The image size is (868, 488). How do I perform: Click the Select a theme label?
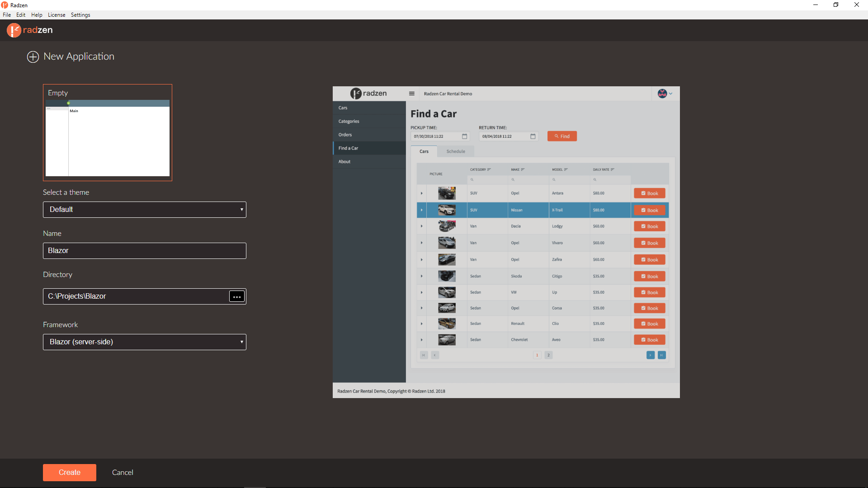[x=66, y=192]
